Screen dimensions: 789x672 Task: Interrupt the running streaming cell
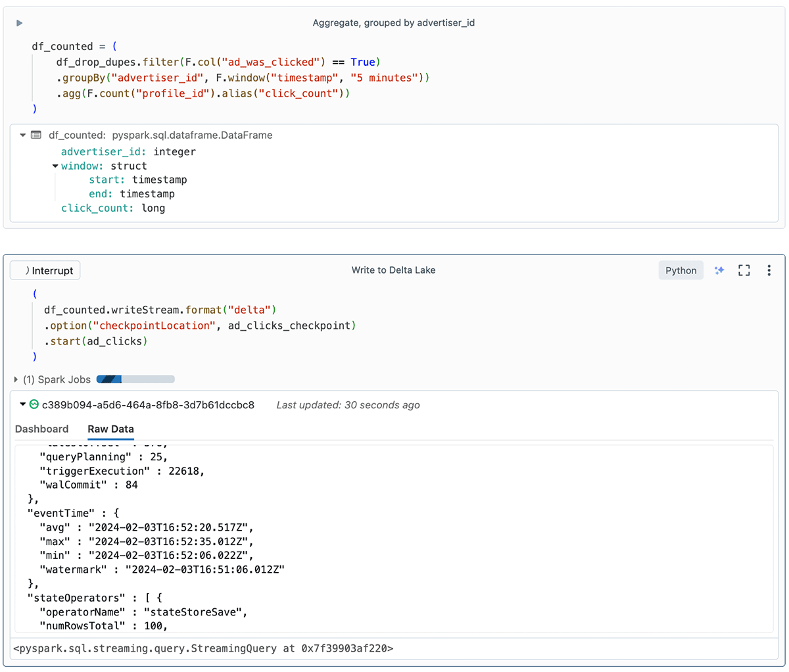tap(45, 270)
